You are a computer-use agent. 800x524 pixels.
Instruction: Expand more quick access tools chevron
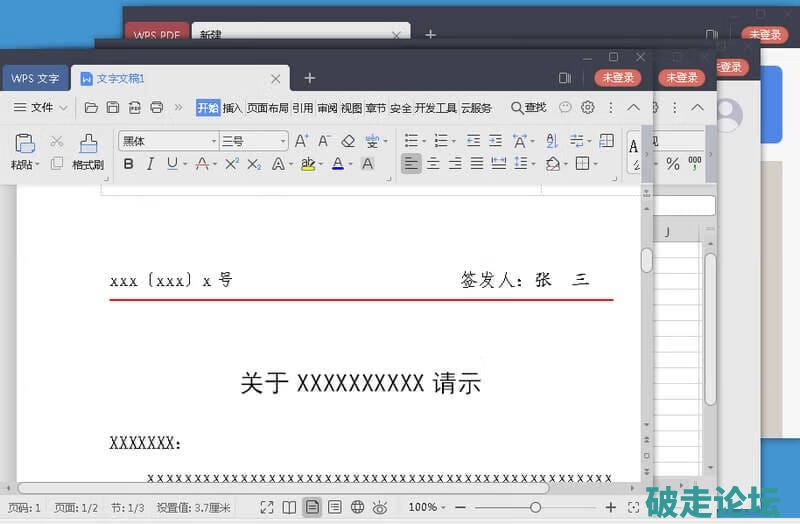coord(178,107)
